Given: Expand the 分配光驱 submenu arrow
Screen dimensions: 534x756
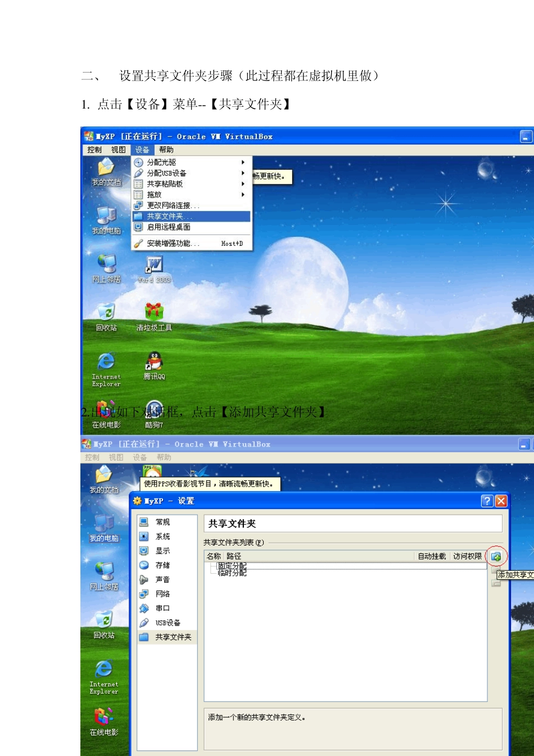Looking at the screenshot, I should point(243,162).
